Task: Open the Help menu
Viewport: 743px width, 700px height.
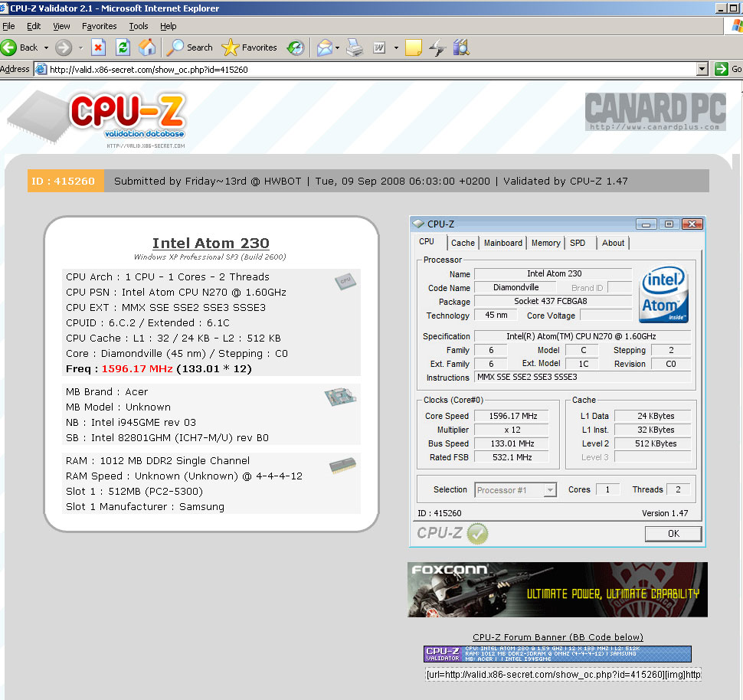Action: pyautogui.click(x=169, y=26)
